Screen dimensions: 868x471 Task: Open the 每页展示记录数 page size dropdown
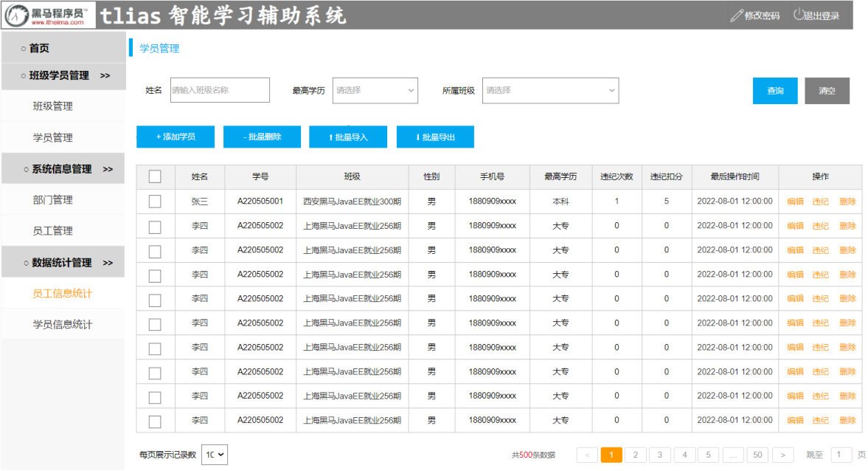click(214, 454)
